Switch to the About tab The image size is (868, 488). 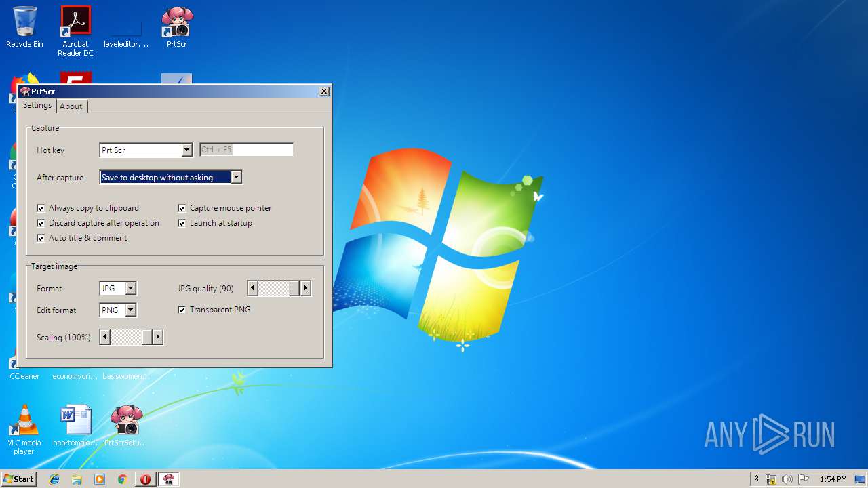(71, 106)
